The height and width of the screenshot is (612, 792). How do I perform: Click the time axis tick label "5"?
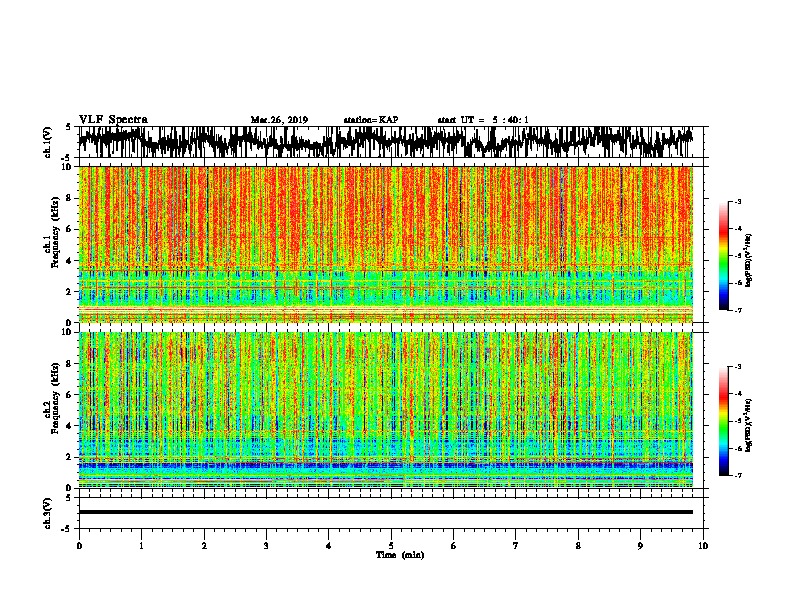pos(391,546)
